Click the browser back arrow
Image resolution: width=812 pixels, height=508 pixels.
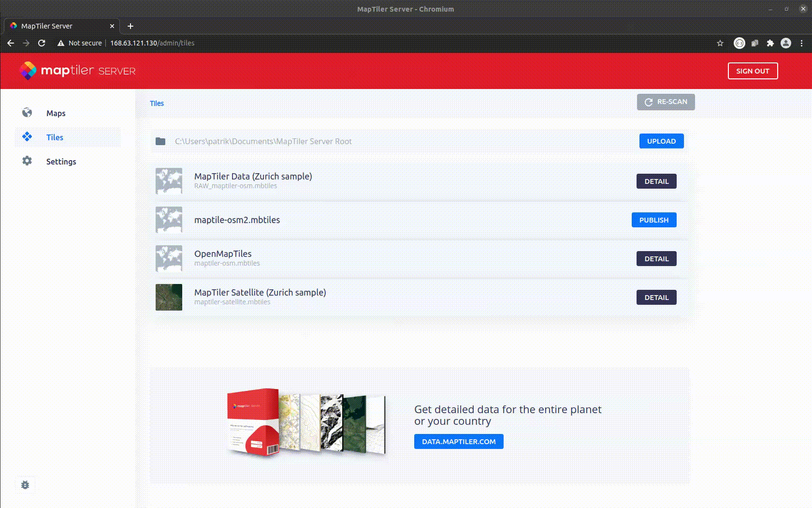(11, 43)
